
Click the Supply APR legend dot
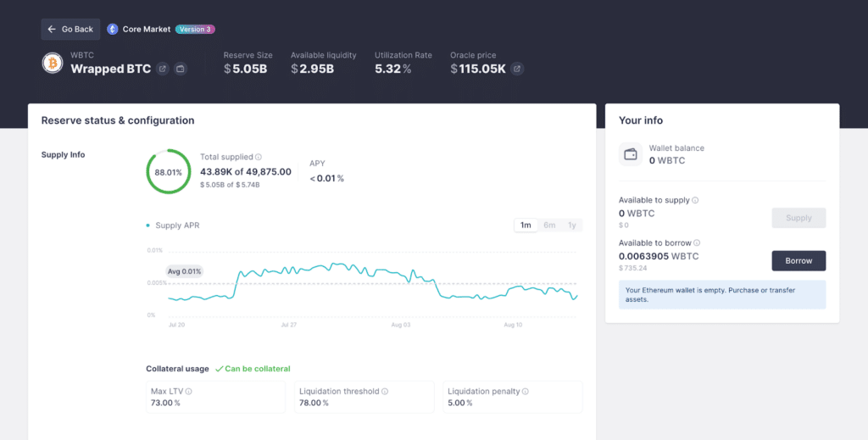click(x=147, y=226)
